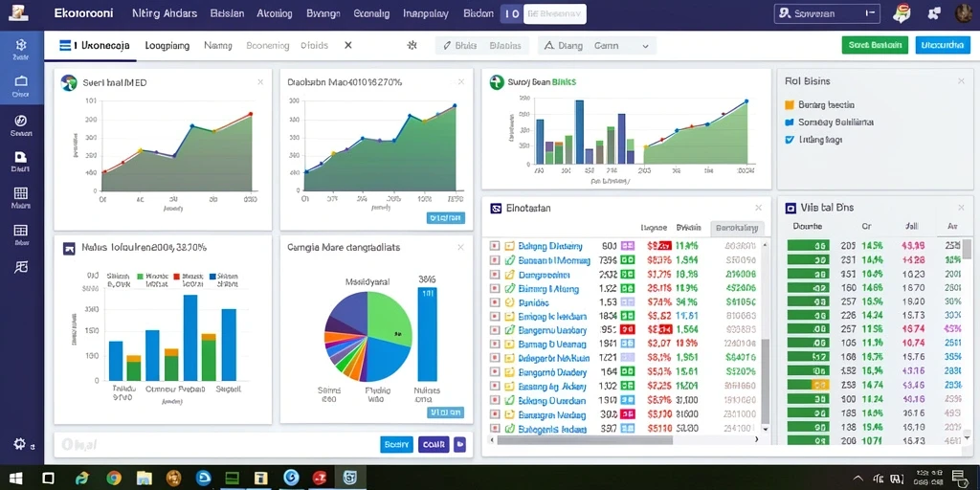
Task: Click the briefcase icon in left sidebar
Action: 21,81
